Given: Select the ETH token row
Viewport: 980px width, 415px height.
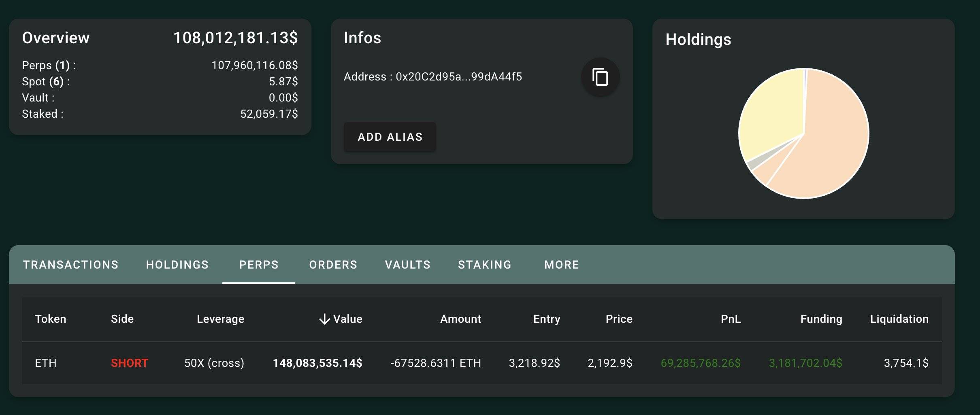Looking at the screenshot, I should (x=45, y=363).
